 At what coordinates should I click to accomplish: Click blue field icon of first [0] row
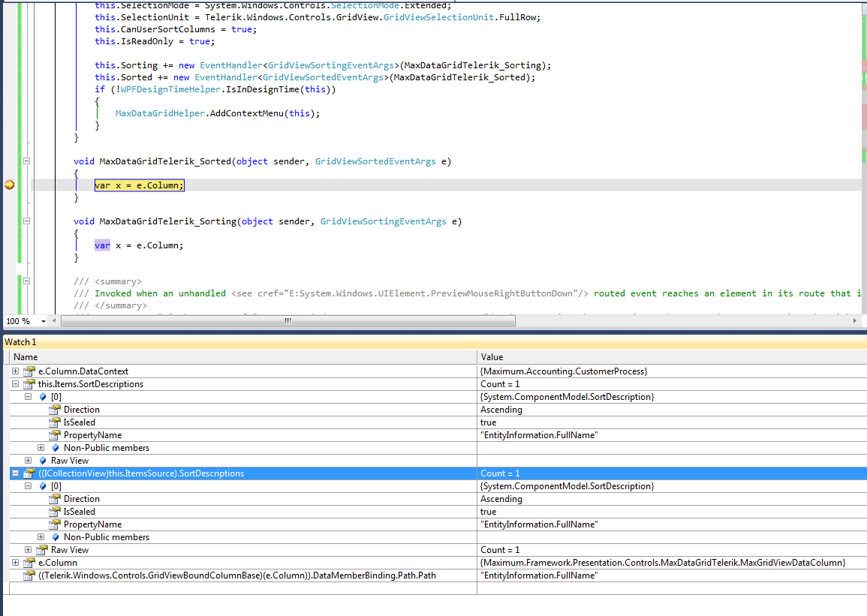click(43, 397)
